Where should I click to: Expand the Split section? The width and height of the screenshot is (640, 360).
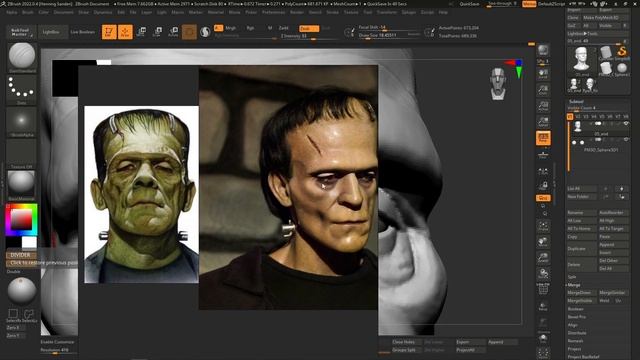[572, 277]
